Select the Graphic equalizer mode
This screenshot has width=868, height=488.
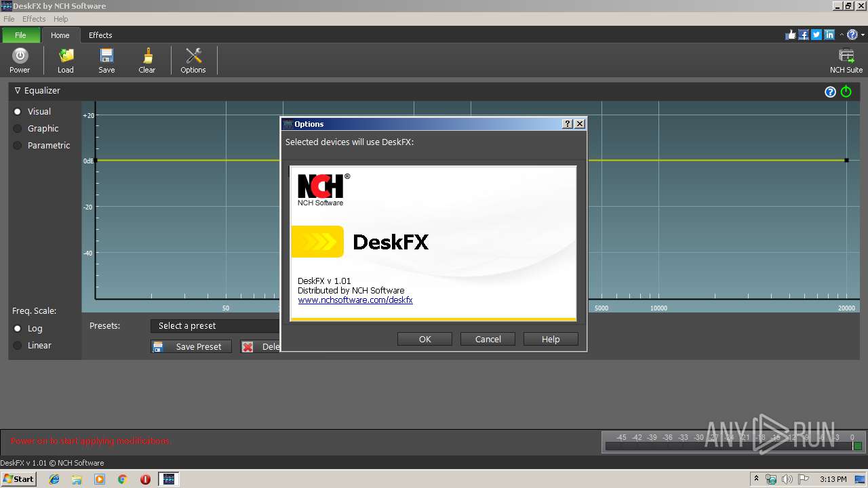pyautogui.click(x=36, y=128)
